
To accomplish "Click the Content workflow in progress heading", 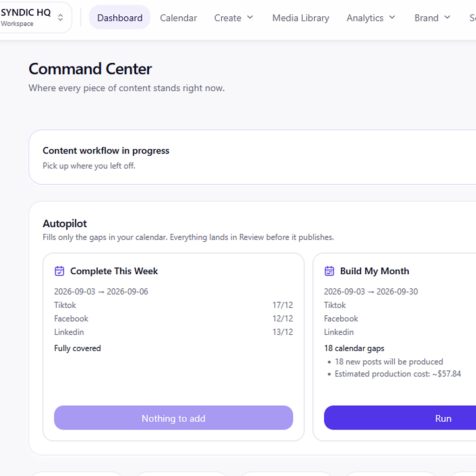I will 106,151.
